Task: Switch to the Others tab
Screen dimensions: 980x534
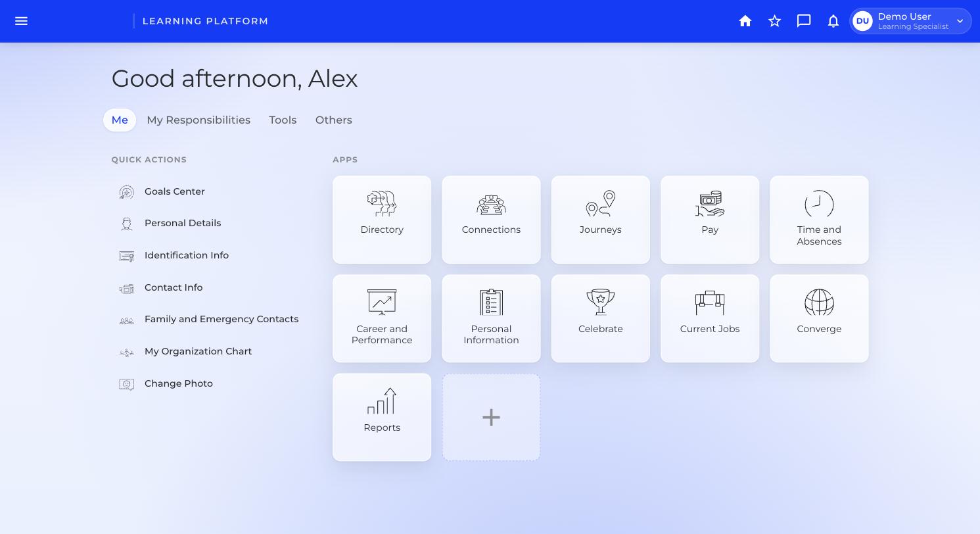Action: [334, 120]
